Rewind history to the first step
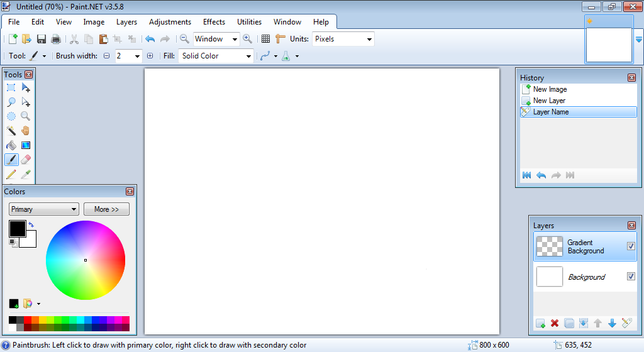 click(526, 175)
